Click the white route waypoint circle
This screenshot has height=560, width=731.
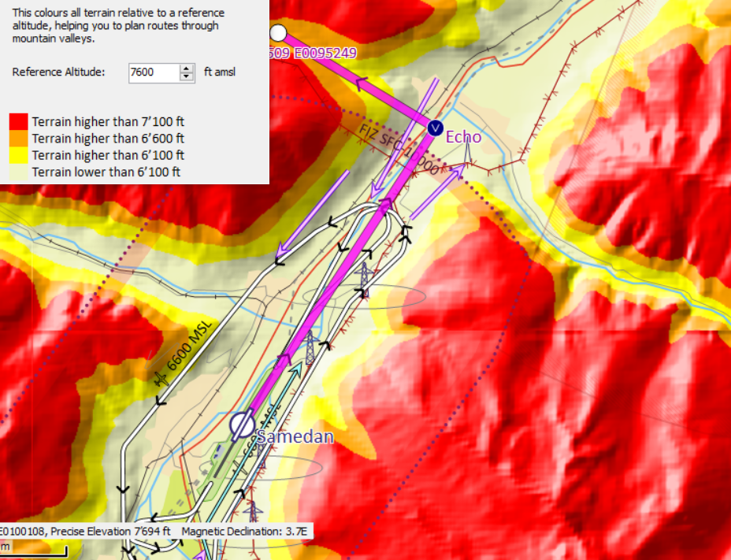coord(278,32)
